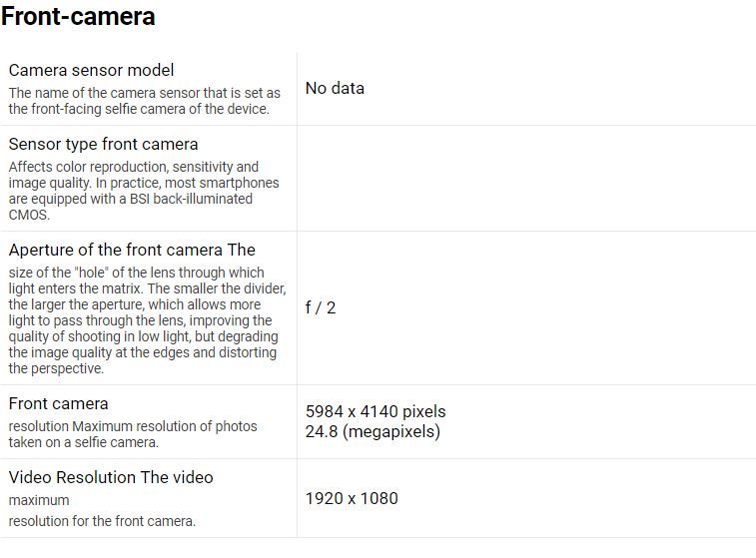Select 'Aperture of the front camera' label
Image resolution: width=756 pixels, height=558 pixels.
click(132, 250)
